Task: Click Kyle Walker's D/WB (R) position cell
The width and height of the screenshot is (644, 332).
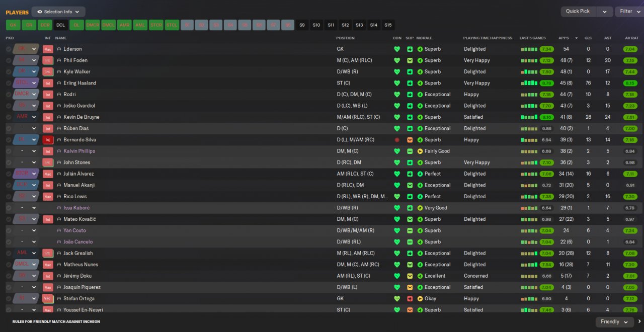Action: click(x=347, y=72)
